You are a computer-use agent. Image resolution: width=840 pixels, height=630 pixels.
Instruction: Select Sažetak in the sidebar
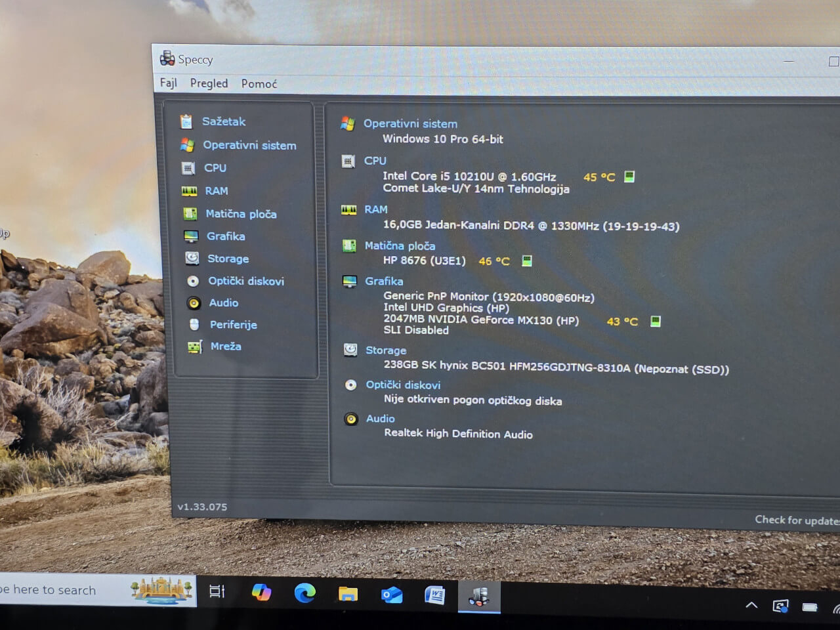[x=223, y=121]
